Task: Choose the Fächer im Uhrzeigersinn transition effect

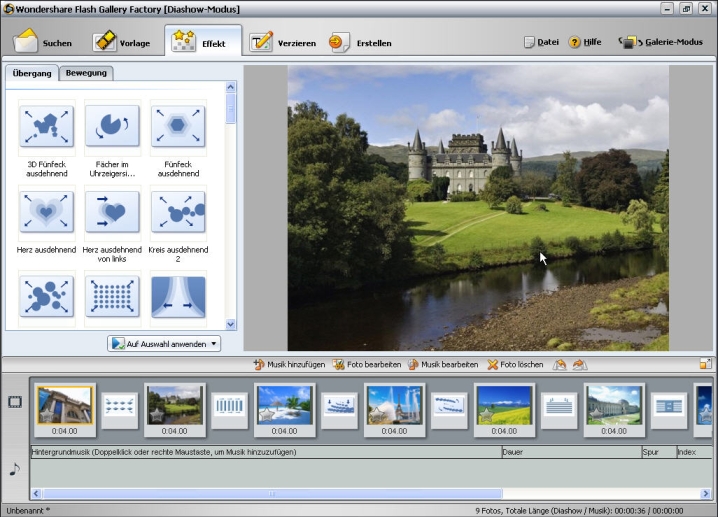Action: [112, 126]
